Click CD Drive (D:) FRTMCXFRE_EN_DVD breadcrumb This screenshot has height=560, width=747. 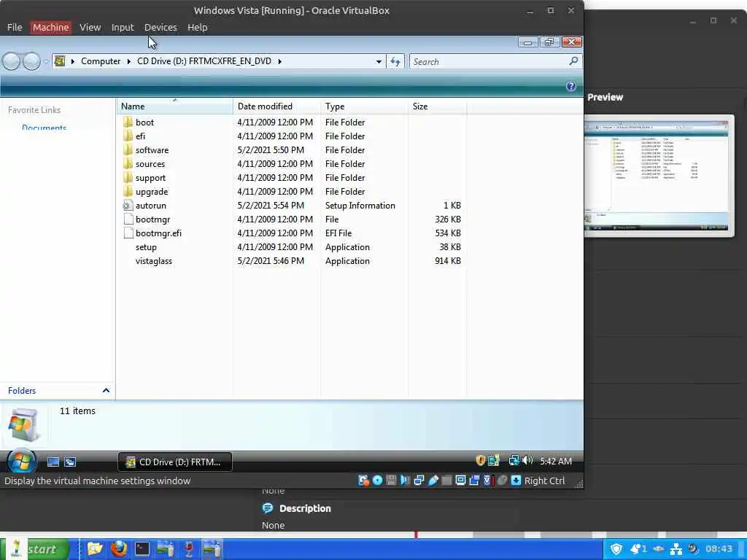204,61
